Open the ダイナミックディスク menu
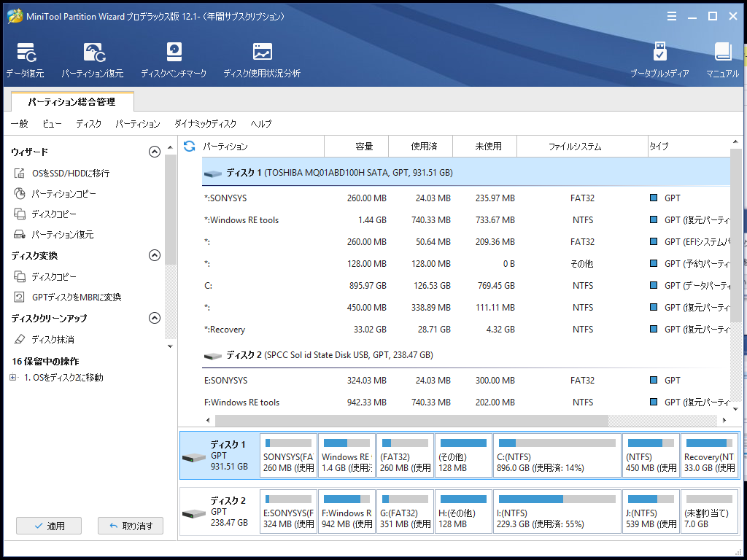Image resolution: width=747 pixels, height=560 pixels. (205, 124)
